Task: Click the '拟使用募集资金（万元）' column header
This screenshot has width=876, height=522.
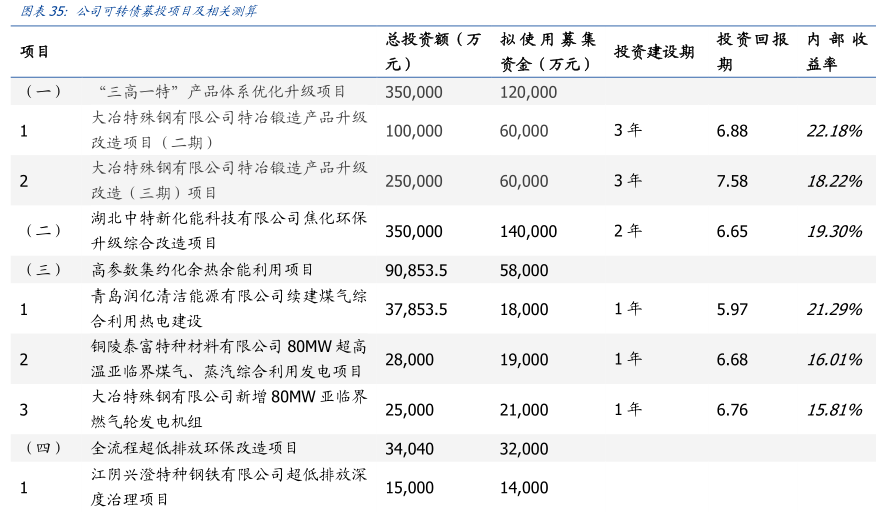Action: tap(548, 51)
